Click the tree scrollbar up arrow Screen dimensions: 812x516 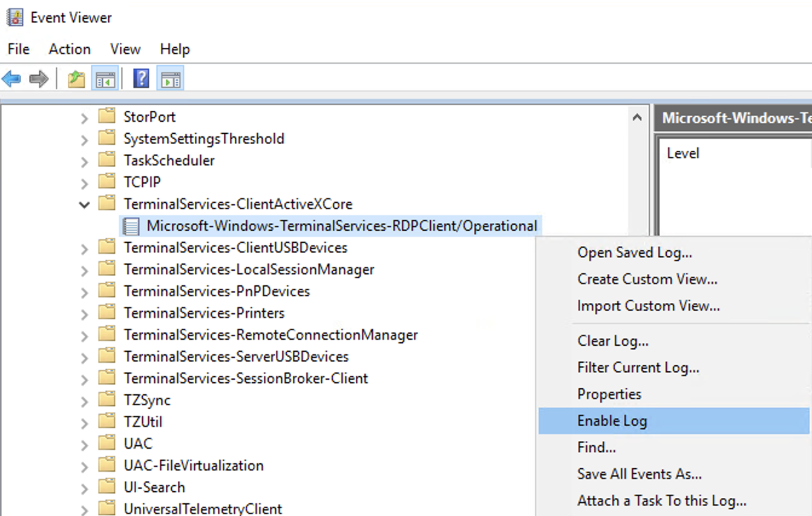pyautogui.click(x=637, y=117)
